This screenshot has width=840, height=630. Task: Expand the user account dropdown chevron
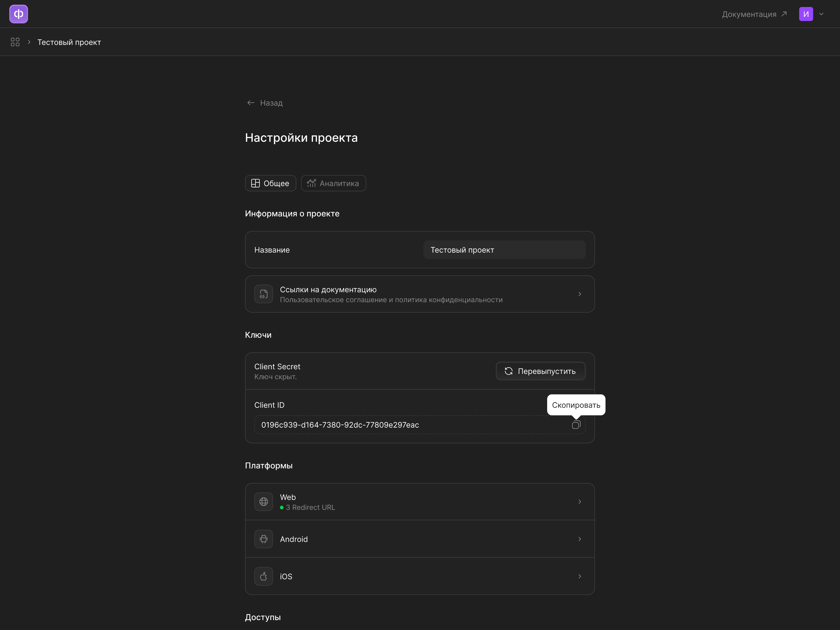click(x=821, y=14)
